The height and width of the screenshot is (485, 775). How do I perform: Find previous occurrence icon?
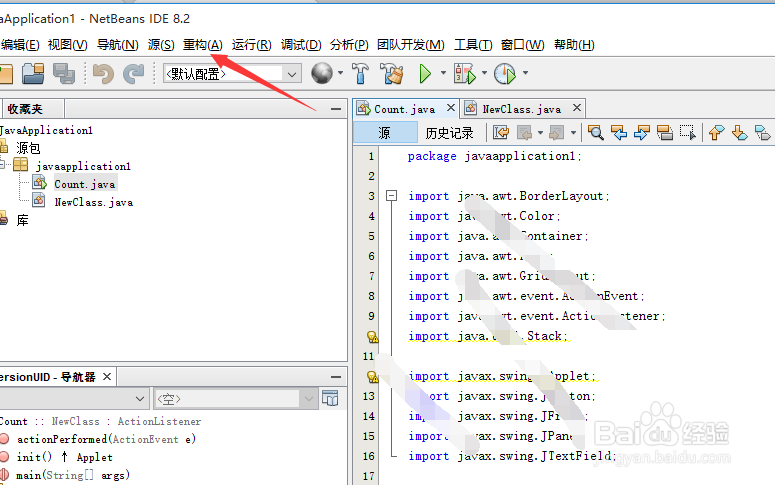click(x=619, y=132)
